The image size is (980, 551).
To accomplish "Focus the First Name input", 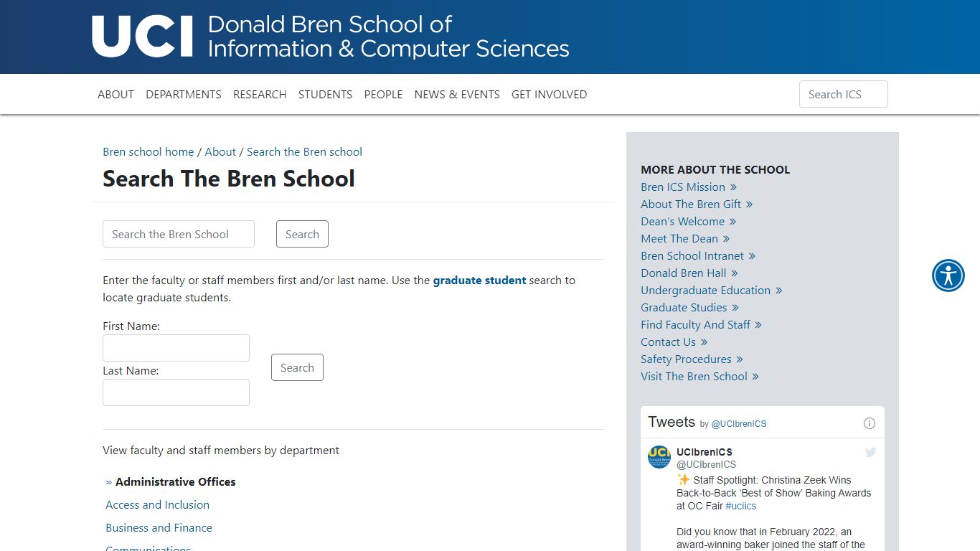I will pyautogui.click(x=176, y=348).
